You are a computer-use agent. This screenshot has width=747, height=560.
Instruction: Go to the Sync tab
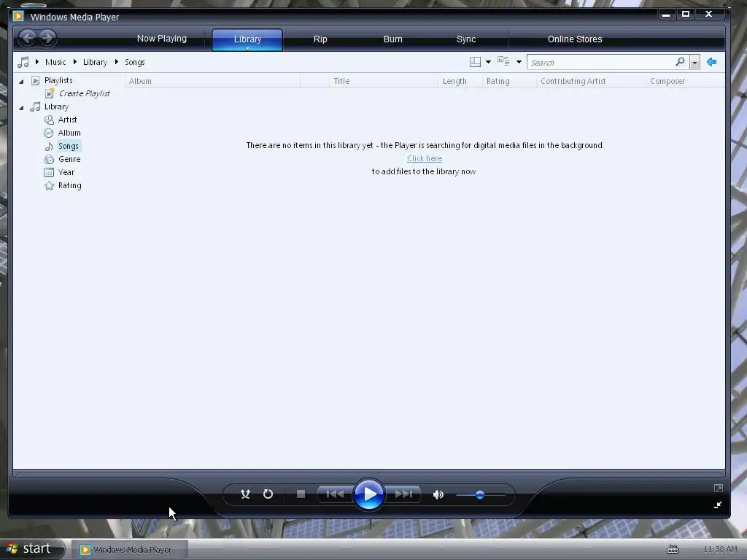pyautogui.click(x=466, y=39)
